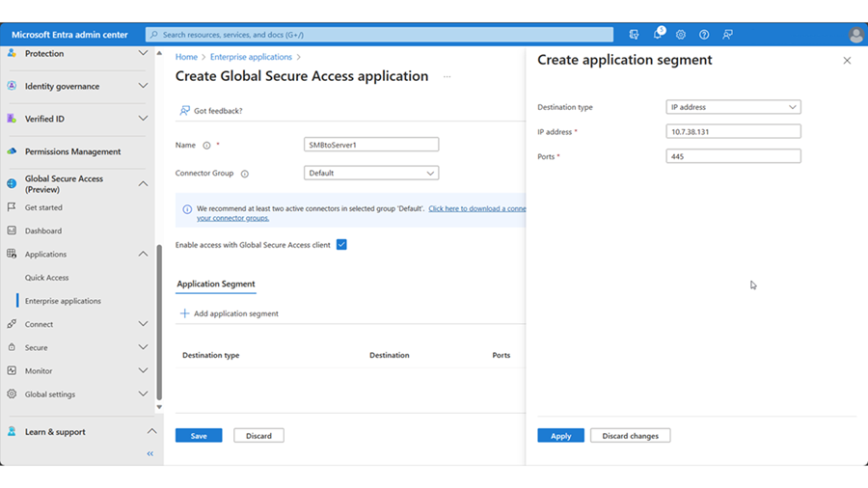The height and width of the screenshot is (488, 868).
Task: Click the Discard button
Action: [x=258, y=435]
